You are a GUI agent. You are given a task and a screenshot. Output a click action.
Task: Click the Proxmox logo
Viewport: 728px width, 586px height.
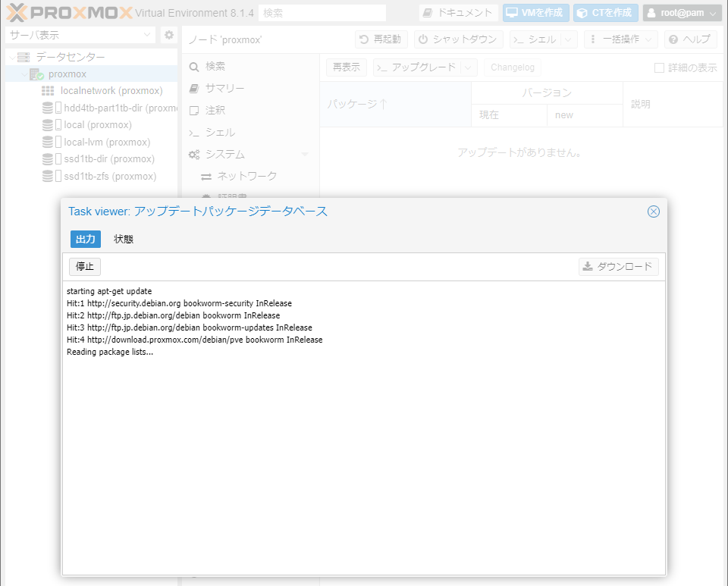point(70,13)
